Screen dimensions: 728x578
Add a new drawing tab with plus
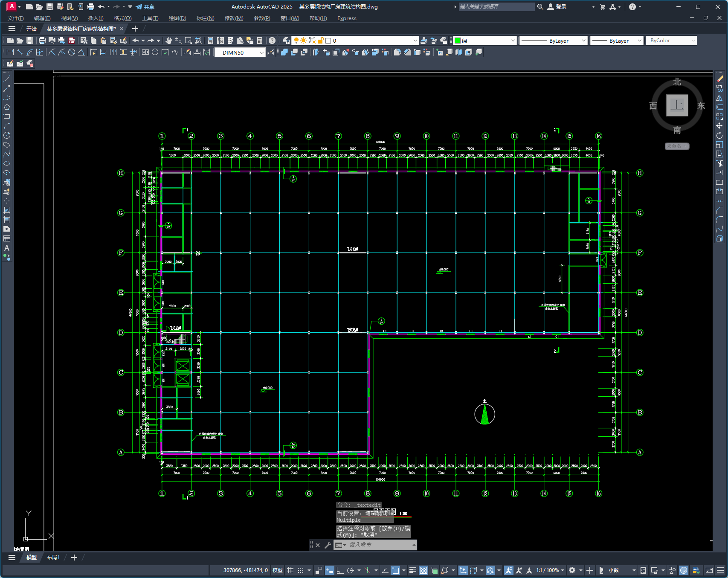click(x=135, y=29)
